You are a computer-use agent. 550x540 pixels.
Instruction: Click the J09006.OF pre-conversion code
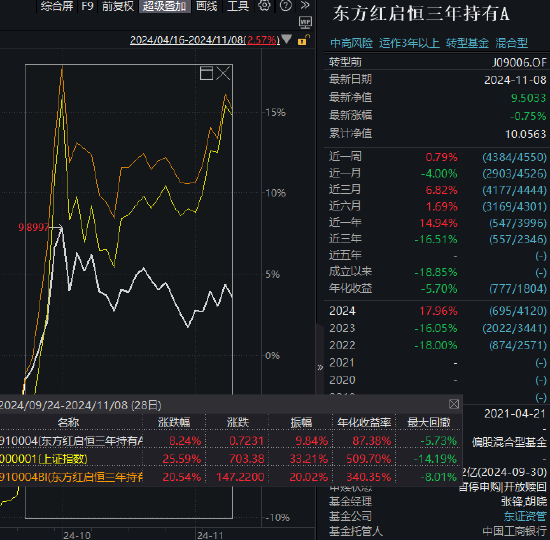[x=519, y=63]
